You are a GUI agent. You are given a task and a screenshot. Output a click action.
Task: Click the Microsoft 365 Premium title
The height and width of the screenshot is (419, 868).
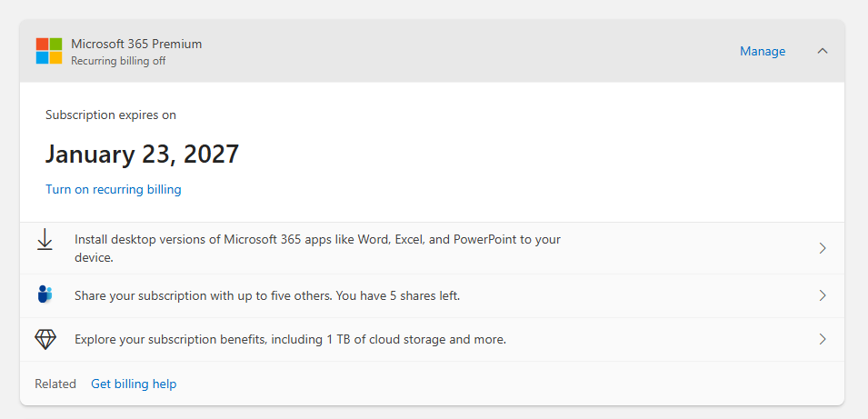pyautogui.click(x=136, y=44)
